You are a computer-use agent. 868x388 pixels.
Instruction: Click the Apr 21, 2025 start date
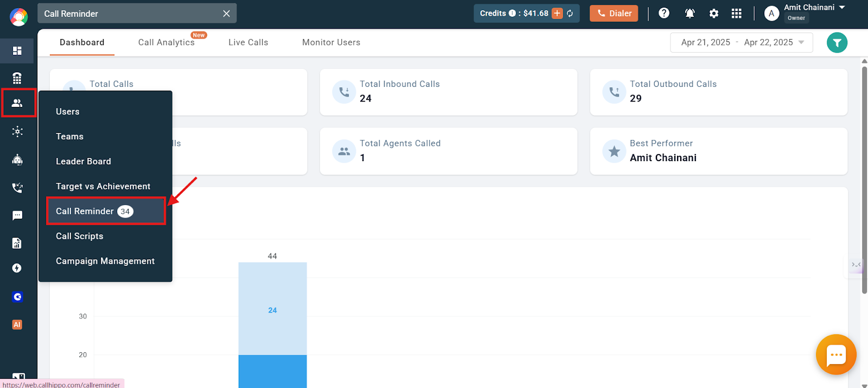(705, 42)
